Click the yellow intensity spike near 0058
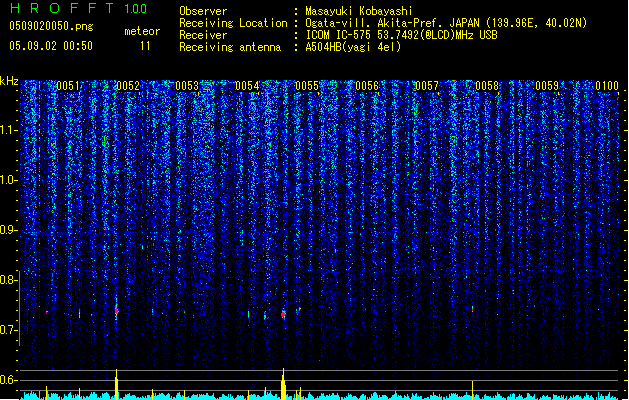 pyautogui.click(x=473, y=390)
